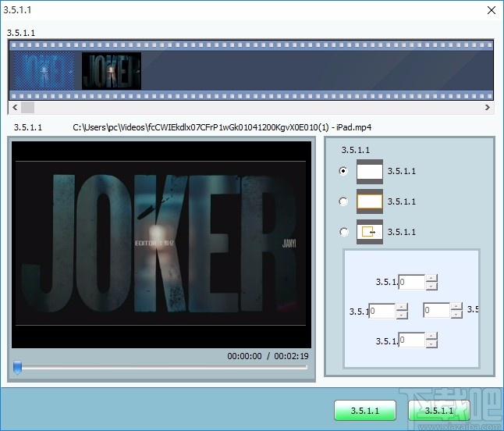Click the bottom crop value input field

[x=412, y=340]
